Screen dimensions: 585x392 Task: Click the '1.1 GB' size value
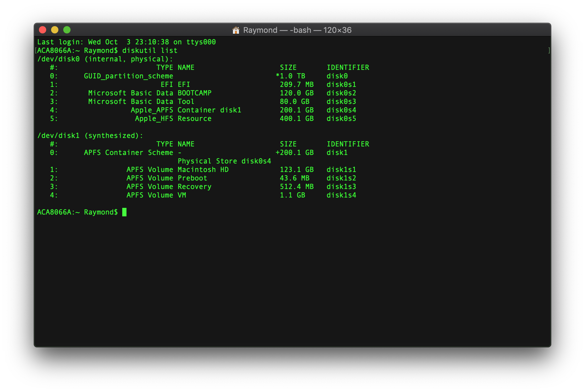click(292, 195)
